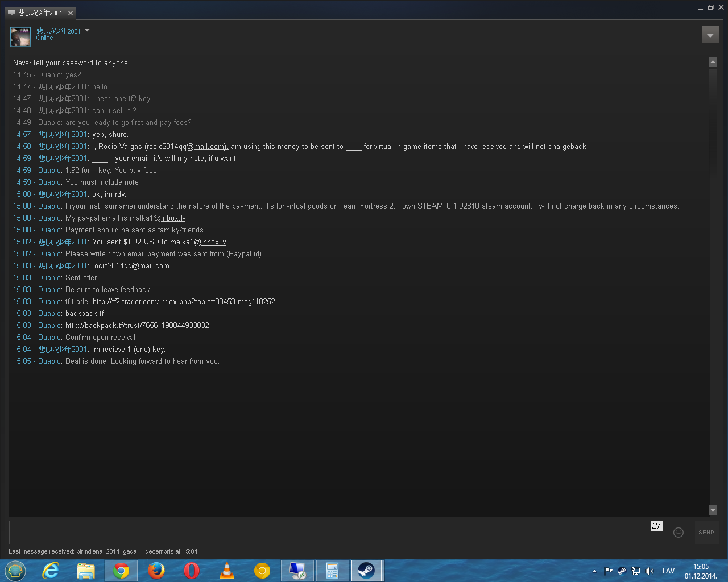Expand the arrow next to the friend's name
Image resolution: width=728 pixels, height=582 pixels.
point(87,30)
